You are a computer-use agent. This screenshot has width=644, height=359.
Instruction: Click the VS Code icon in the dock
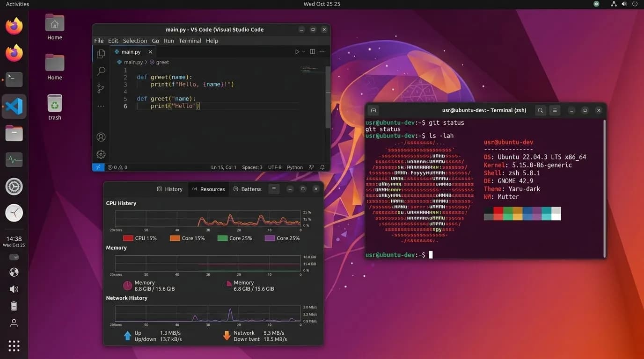14,107
